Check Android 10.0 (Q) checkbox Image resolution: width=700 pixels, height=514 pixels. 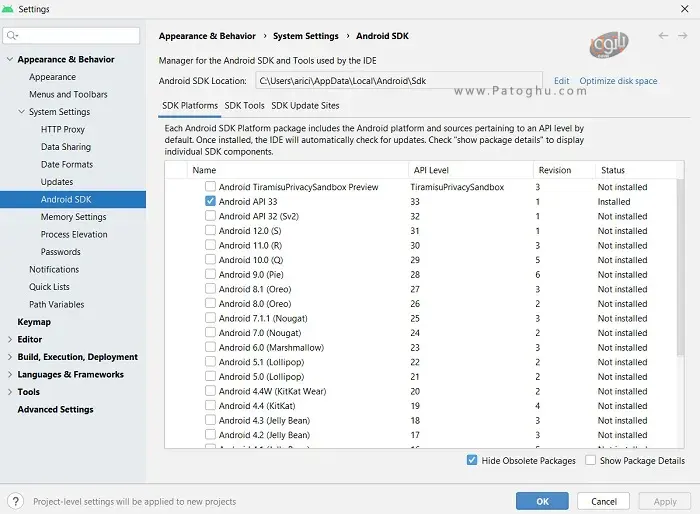click(x=210, y=259)
